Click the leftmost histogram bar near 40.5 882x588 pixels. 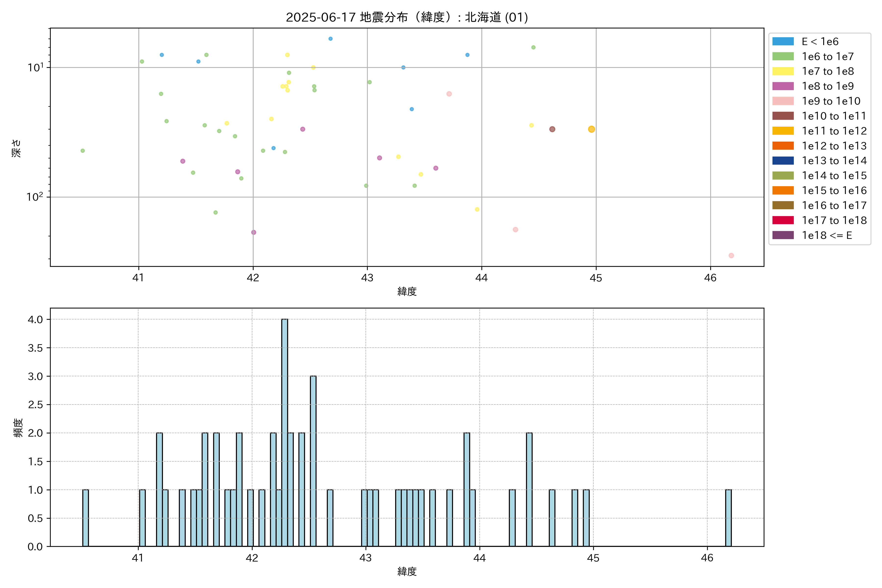pos(86,517)
